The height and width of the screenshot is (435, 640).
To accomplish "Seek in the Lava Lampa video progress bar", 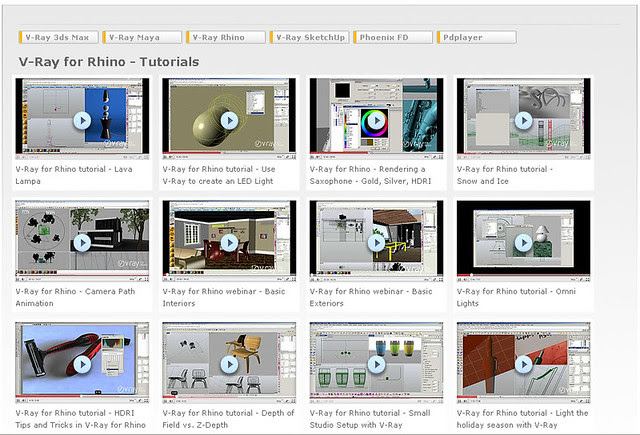I will [82, 153].
